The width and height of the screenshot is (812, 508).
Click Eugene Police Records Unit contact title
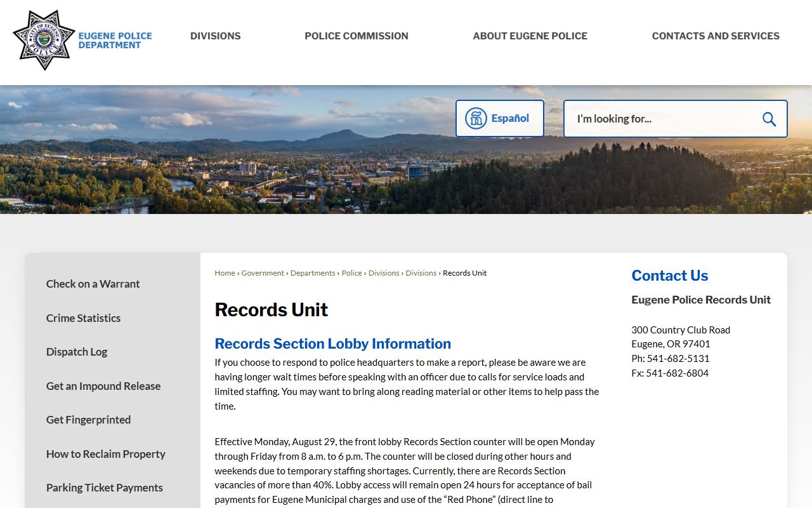[x=701, y=300]
